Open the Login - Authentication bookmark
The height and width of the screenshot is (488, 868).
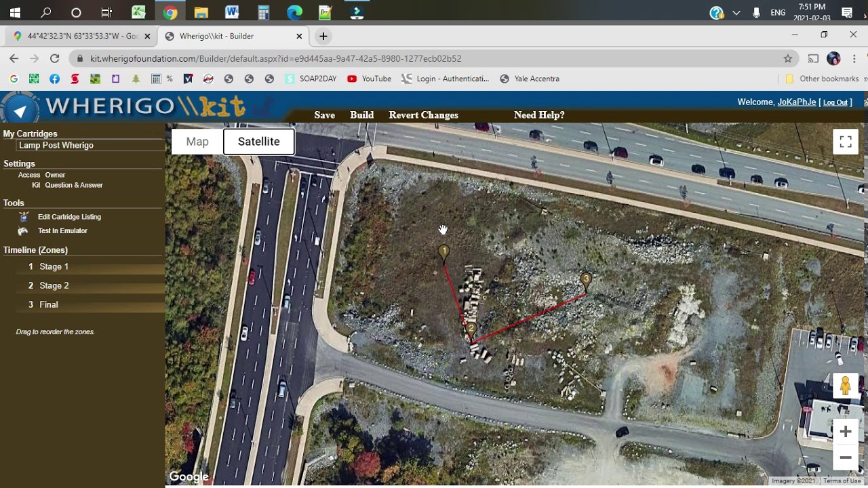(445, 79)
